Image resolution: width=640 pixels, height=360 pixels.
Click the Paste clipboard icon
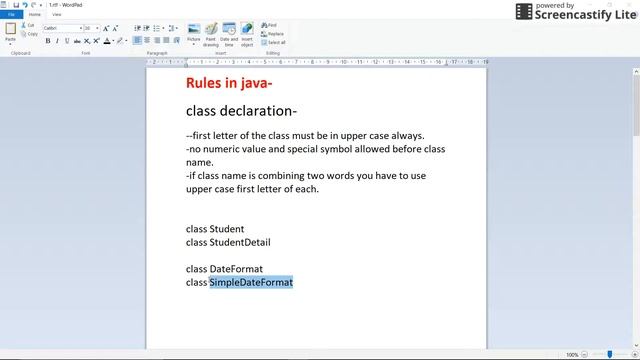coord(10,28)
